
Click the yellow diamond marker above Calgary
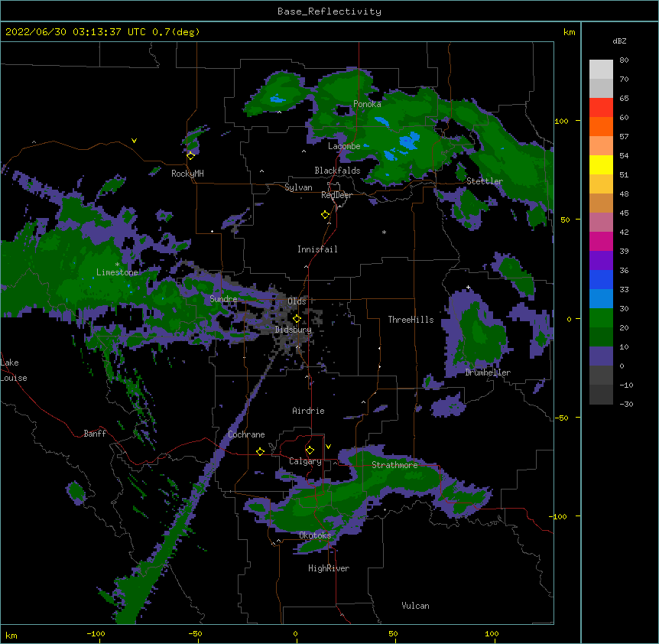tap(310, 450)
